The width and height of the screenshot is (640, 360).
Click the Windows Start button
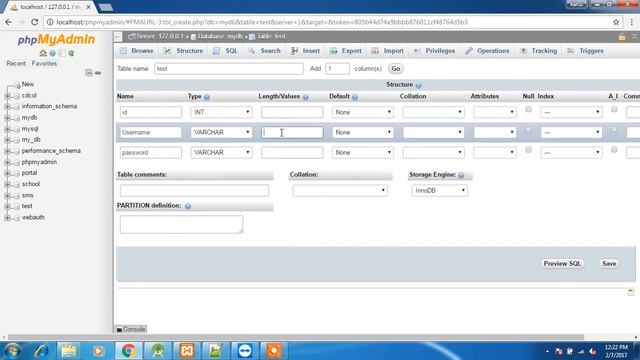tap(12, 351)
